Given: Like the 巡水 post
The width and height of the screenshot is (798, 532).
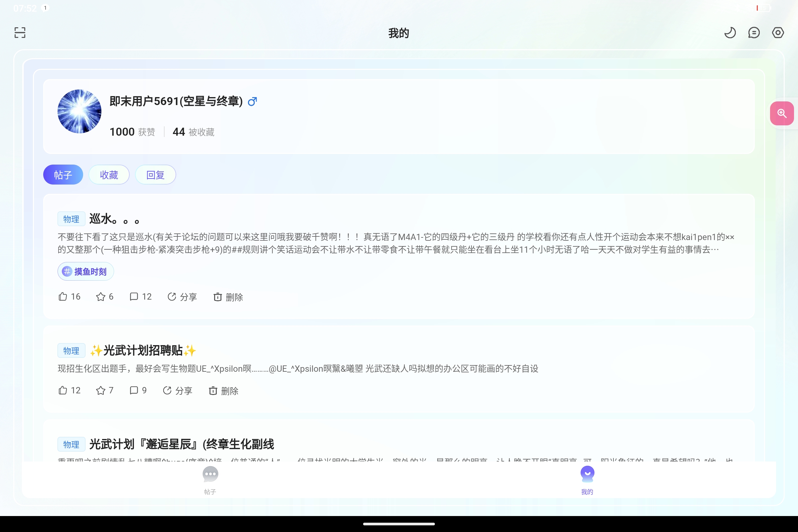Looking at the screenshot, I should [69, 297].
